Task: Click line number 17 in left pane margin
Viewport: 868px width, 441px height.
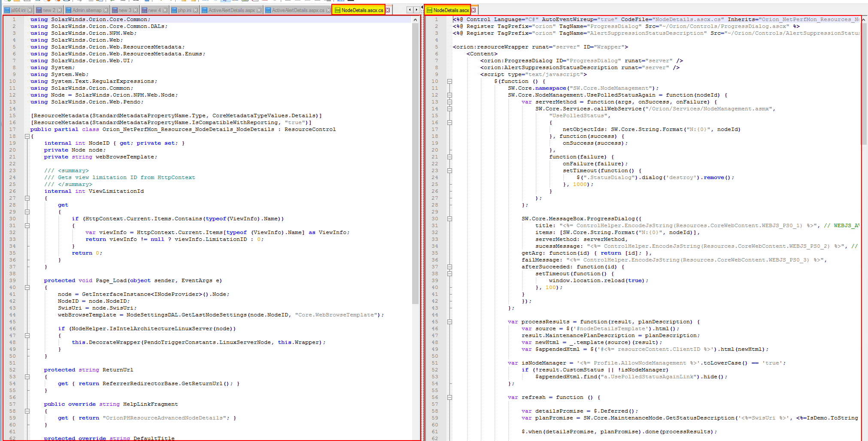Action: coord(12,130)
